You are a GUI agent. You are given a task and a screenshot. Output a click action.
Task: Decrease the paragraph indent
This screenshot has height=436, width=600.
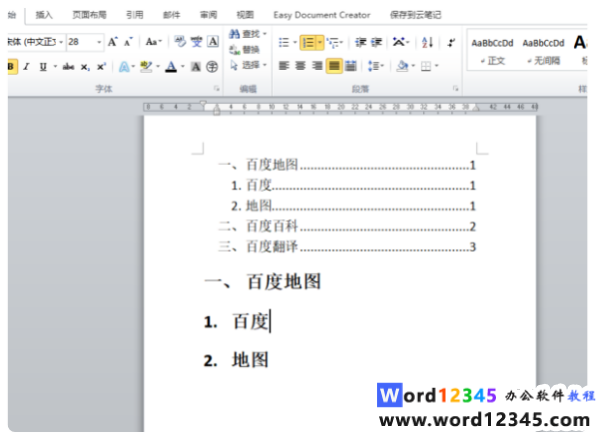pos(360,42)
